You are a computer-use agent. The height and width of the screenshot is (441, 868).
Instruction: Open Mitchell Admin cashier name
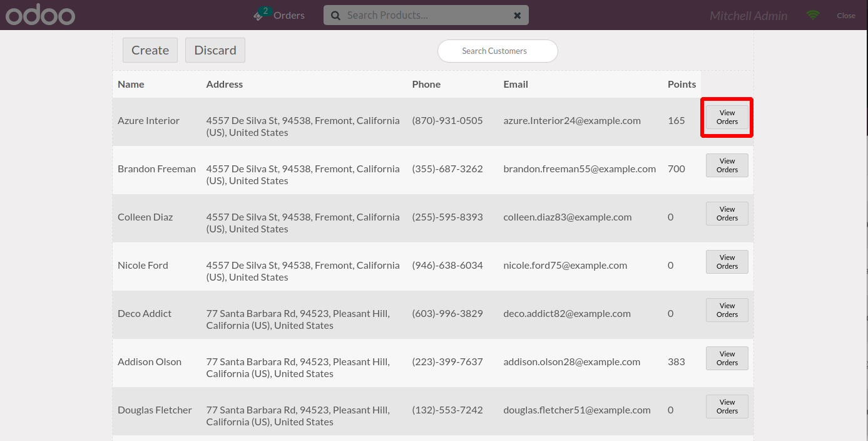point(748,16)
